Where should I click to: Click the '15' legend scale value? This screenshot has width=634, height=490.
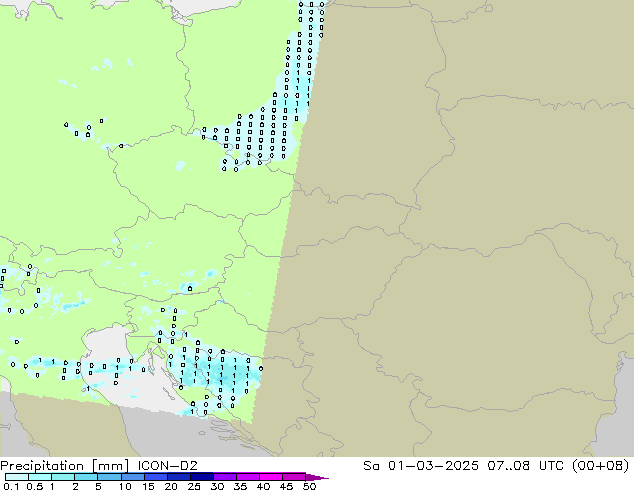tap(148, 486)
